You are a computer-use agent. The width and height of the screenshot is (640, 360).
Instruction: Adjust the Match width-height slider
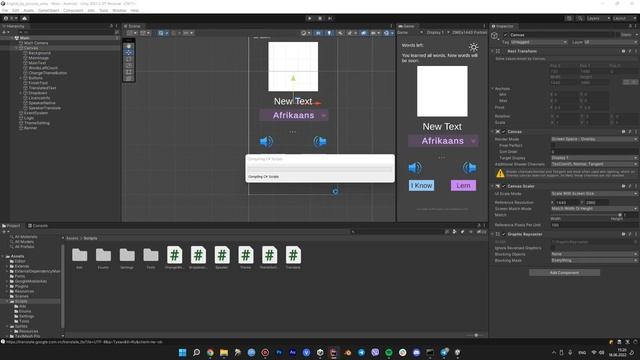pyautogui.click(x=586, y=215)
